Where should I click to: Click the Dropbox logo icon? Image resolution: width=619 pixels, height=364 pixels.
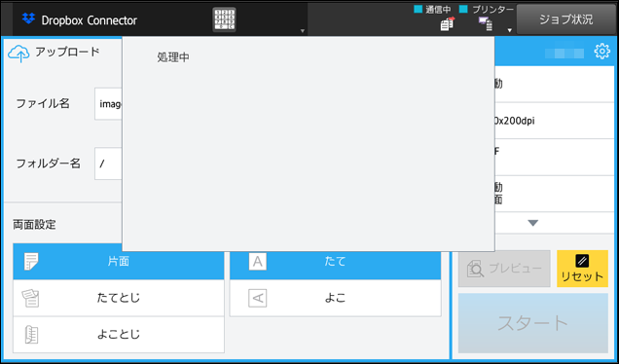coord(28,18)
